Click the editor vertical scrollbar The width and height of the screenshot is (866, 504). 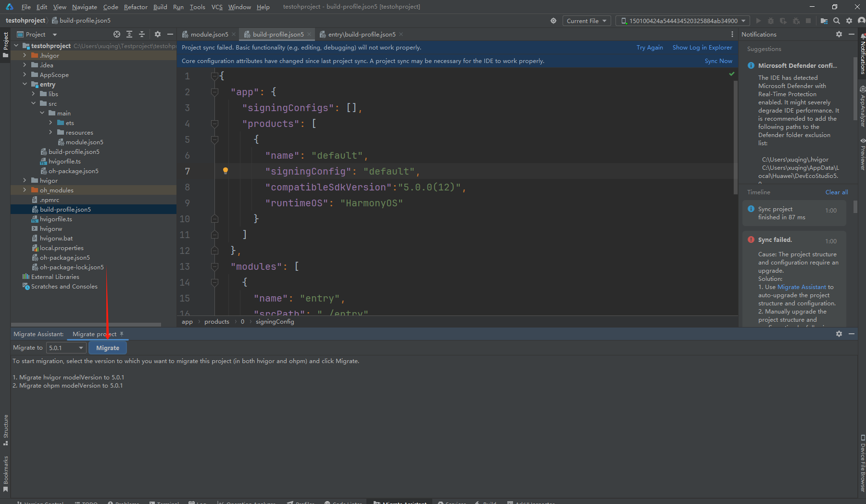click(735, 138)
